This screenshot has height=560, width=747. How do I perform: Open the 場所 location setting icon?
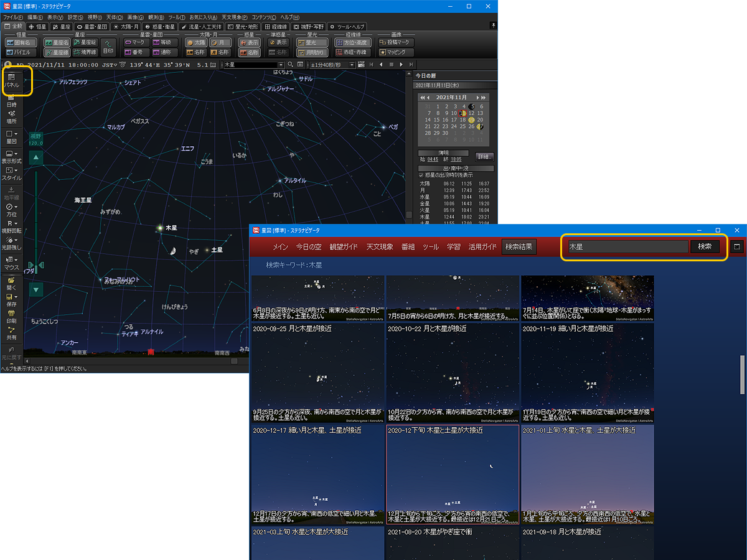(11, 118)
